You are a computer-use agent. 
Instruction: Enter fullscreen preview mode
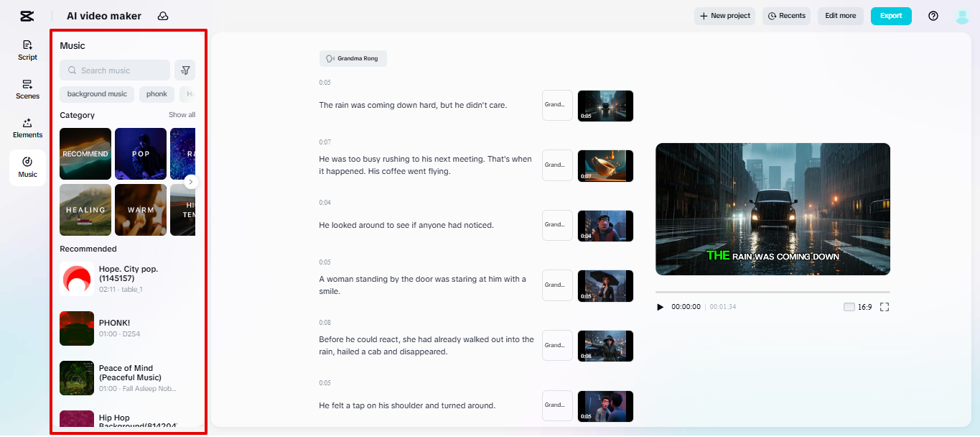click(885, 307)
